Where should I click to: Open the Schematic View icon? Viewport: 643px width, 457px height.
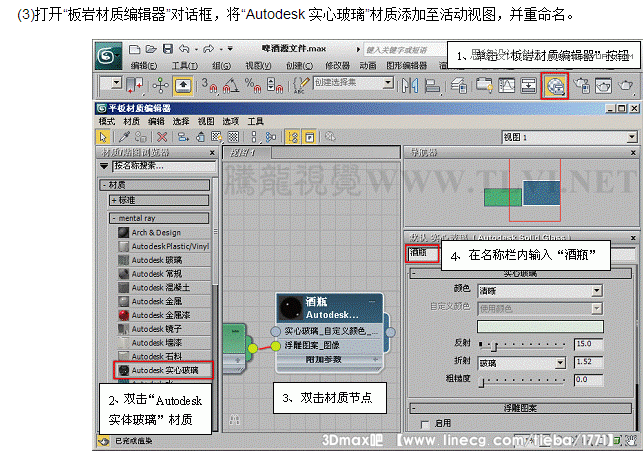click(529, 85)
